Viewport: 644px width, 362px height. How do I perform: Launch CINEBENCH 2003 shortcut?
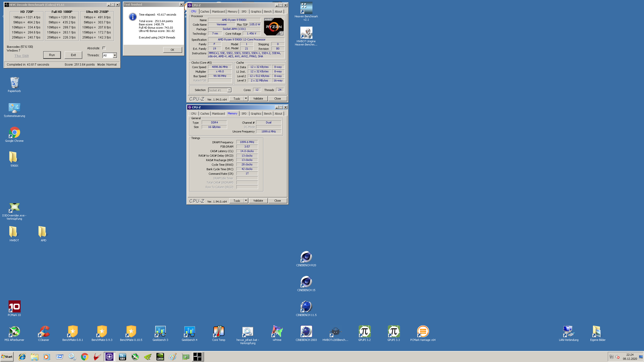(306, 333)
